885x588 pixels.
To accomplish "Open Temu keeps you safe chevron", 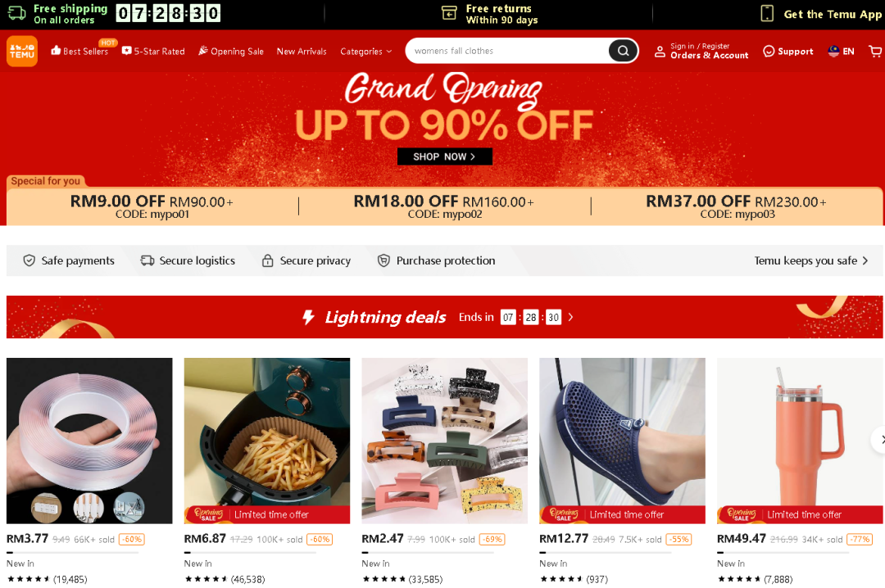I will (x=865, y=260).
